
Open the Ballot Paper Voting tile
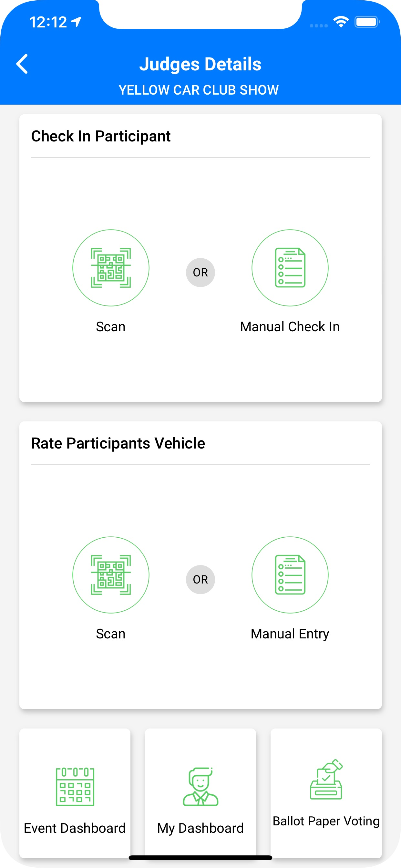pos(326,793)
